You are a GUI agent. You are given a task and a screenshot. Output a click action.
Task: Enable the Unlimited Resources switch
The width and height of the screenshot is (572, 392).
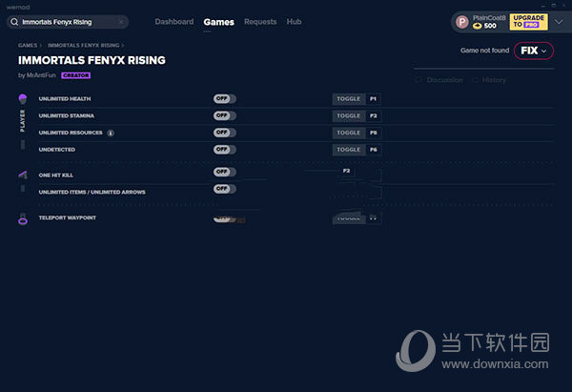225,133
